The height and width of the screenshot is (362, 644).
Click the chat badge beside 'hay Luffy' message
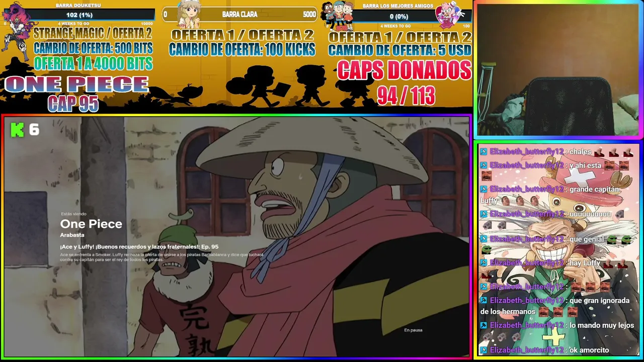[484, 263]
